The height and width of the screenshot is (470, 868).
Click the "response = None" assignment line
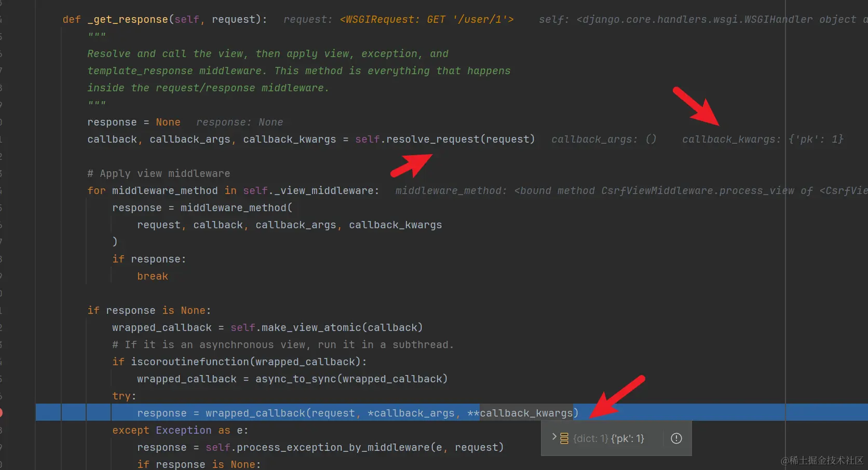click(x=134, y=122)
